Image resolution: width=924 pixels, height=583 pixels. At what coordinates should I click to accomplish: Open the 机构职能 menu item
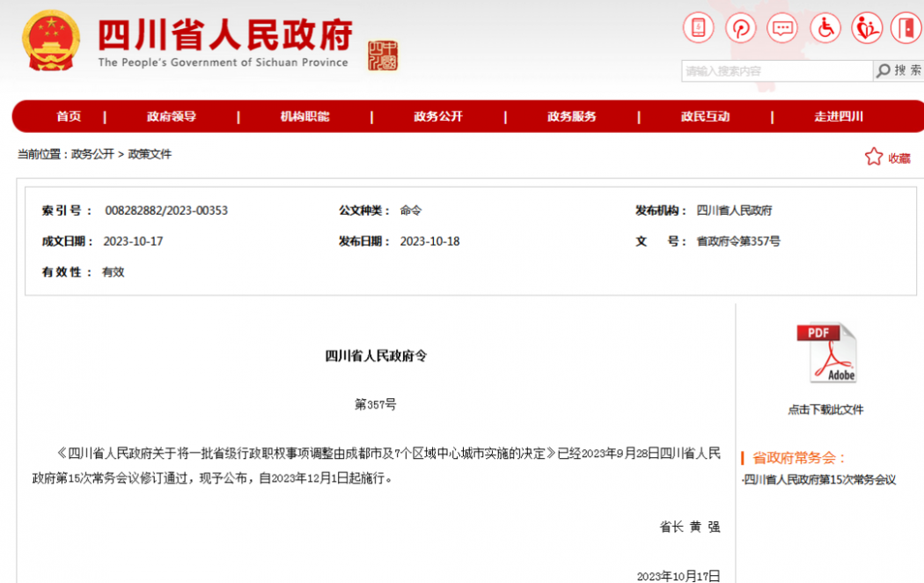pos(304,116)
